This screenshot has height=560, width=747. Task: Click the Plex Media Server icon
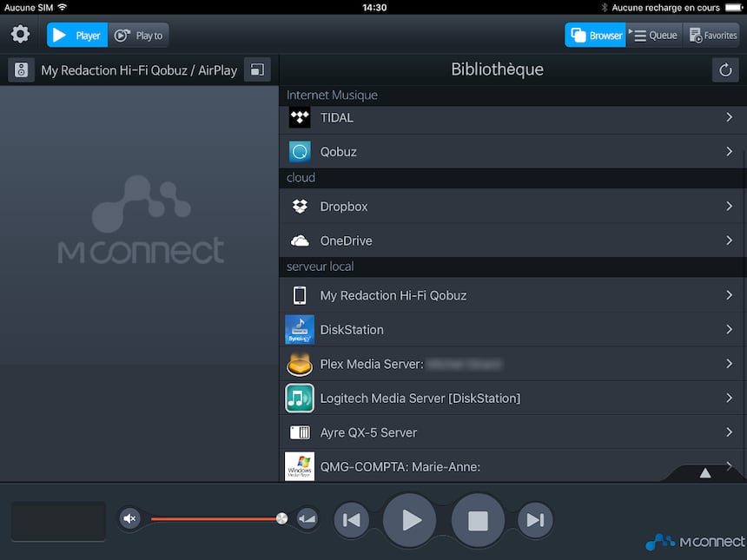click(x=300, y=364)
